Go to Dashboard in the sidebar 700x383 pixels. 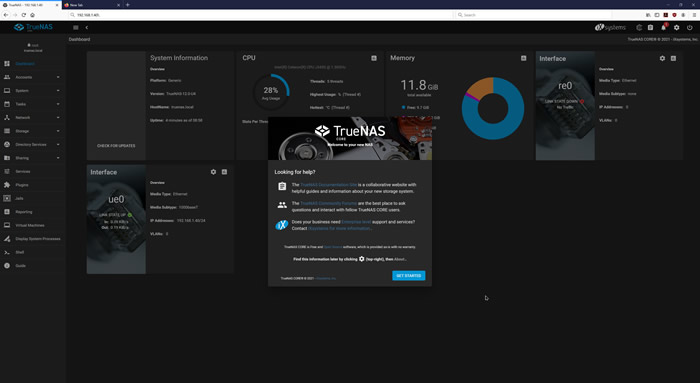[33, 64]
